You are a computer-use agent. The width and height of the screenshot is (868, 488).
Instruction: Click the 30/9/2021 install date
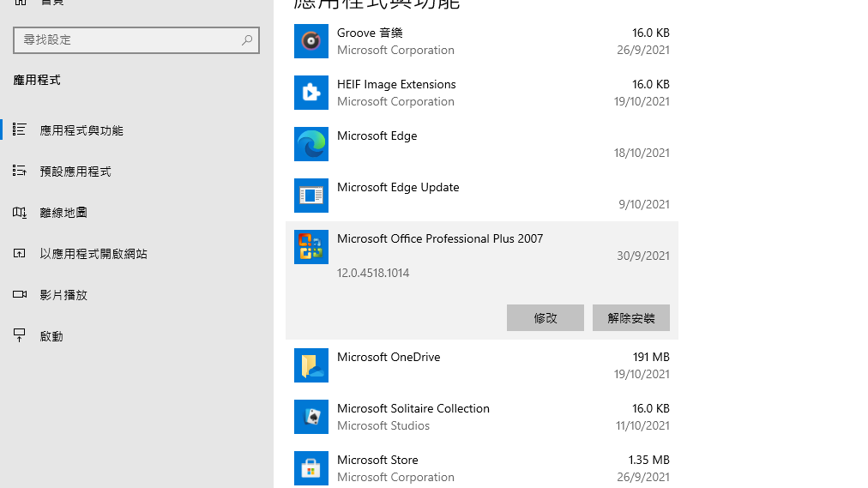tap(643, 256)
